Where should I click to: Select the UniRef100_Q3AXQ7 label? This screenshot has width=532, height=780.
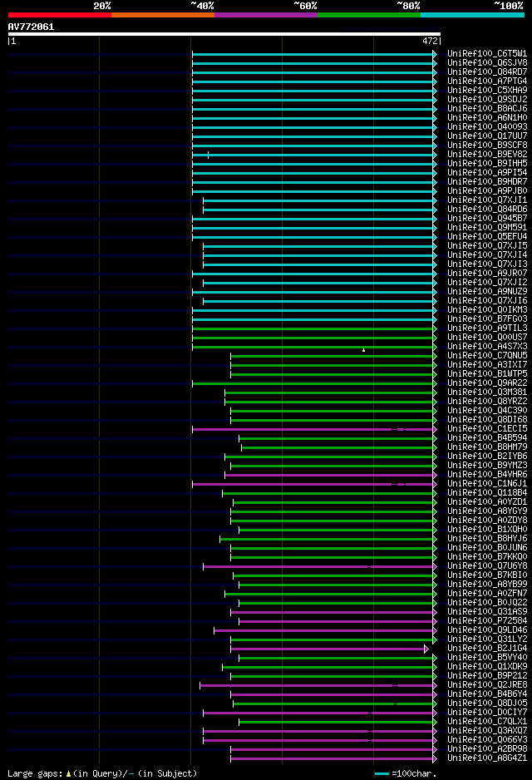tap(487, 730)
